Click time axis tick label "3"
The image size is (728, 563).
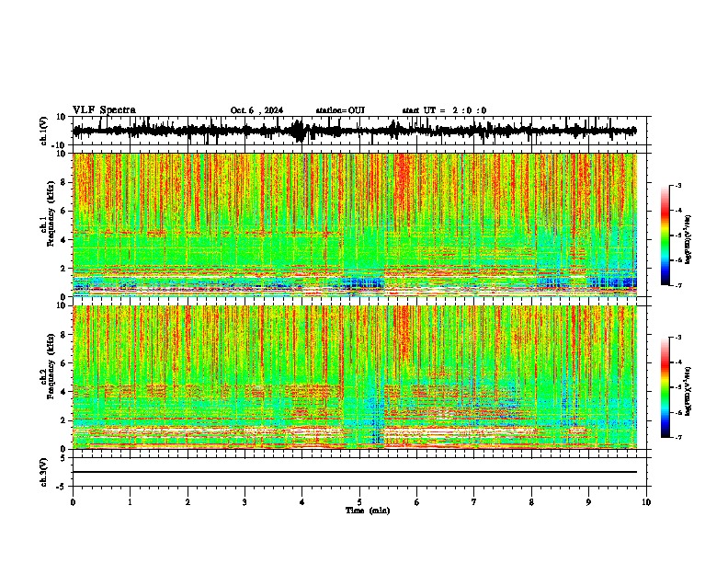[x=245, y=502]
